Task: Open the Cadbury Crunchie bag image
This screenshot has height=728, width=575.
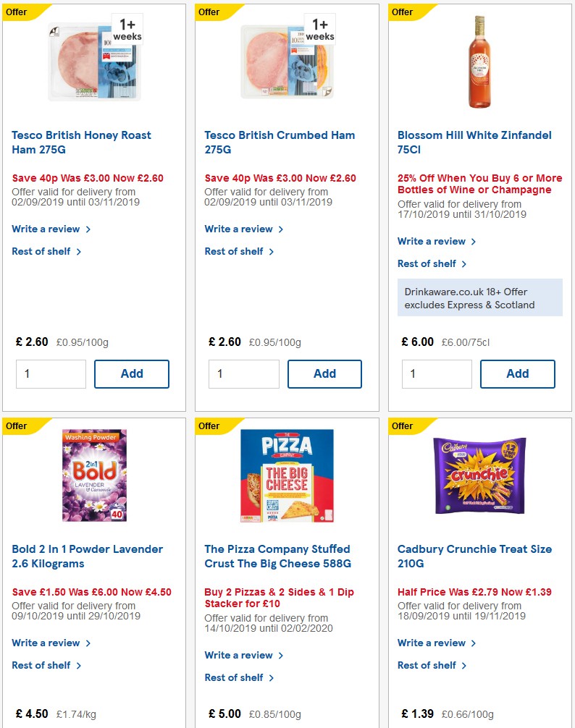Action: (479, 474)
